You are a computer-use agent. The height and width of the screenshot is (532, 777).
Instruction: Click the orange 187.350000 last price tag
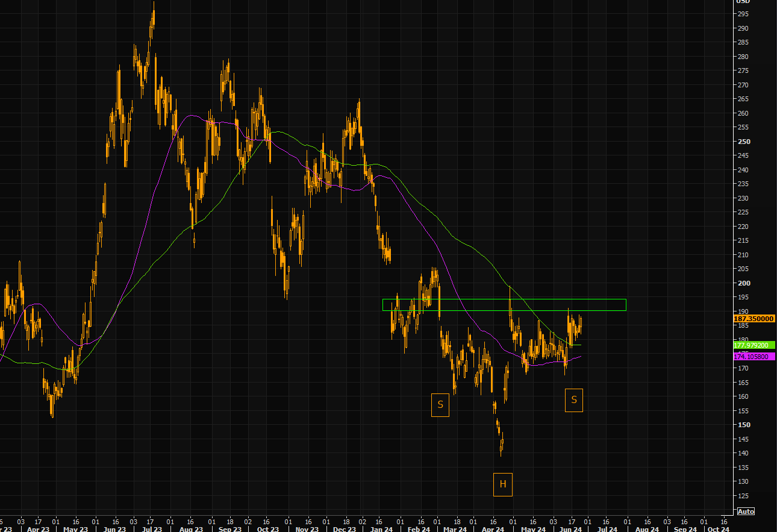(753, 319)
